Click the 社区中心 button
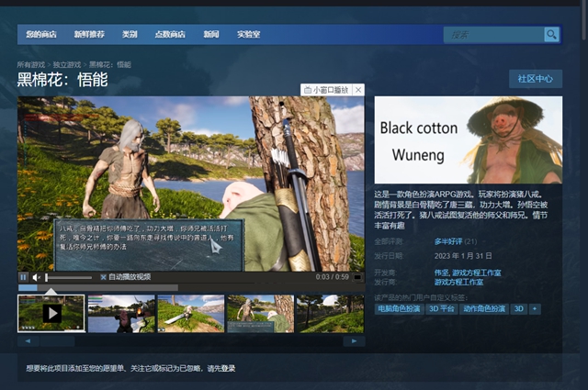The width and height of the screenshot is (588, 390). coord(534,79)
